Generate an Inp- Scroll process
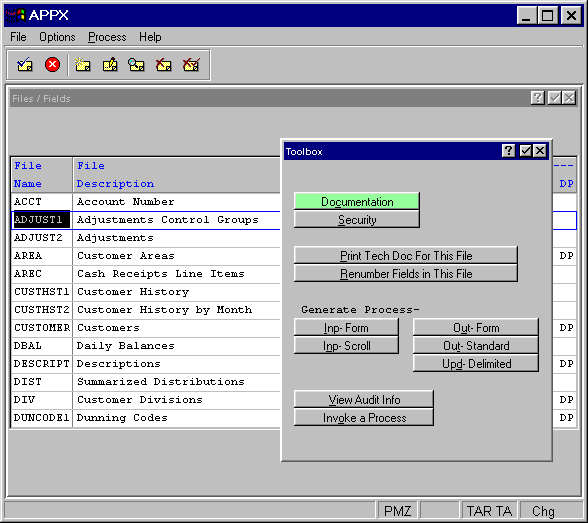This screenshot has height=523, width=588. pyautogui.click(x=346, y=346)
